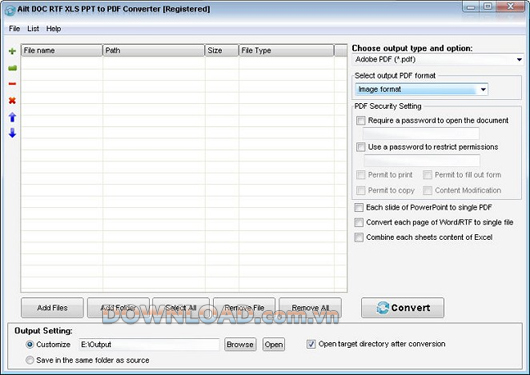This screenshot has width=530, height=375.
Task: Click the open-document password field
Action: click(x=421, y=133)
